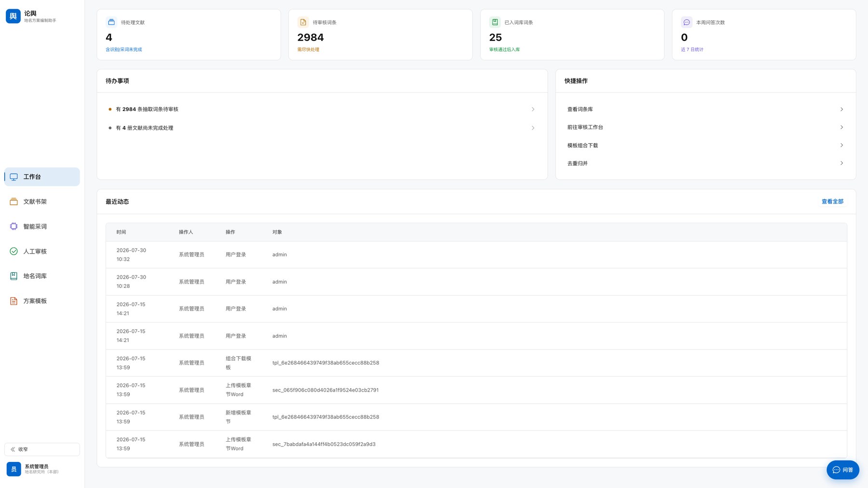Click the collapse arrows icon beside 收窄
Image resolution: width=868 pixels, height=488 pixels.
click(x=13, y=449)
